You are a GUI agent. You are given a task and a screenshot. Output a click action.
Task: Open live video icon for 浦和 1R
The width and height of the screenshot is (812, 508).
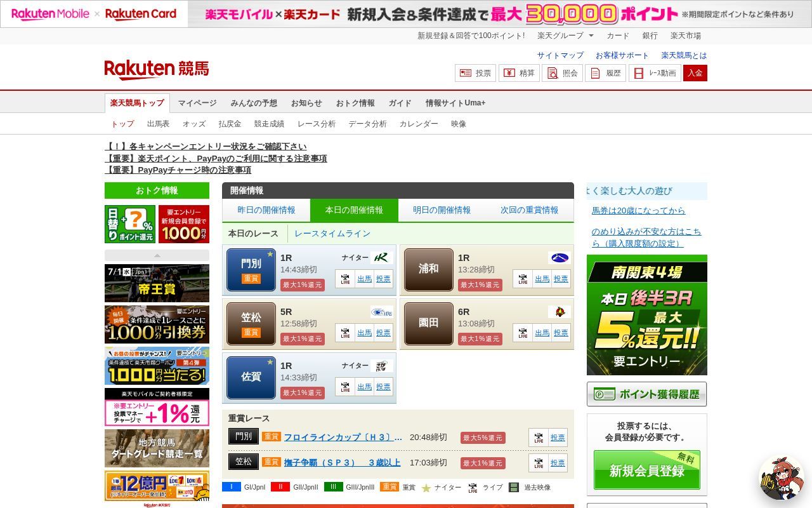523,279
